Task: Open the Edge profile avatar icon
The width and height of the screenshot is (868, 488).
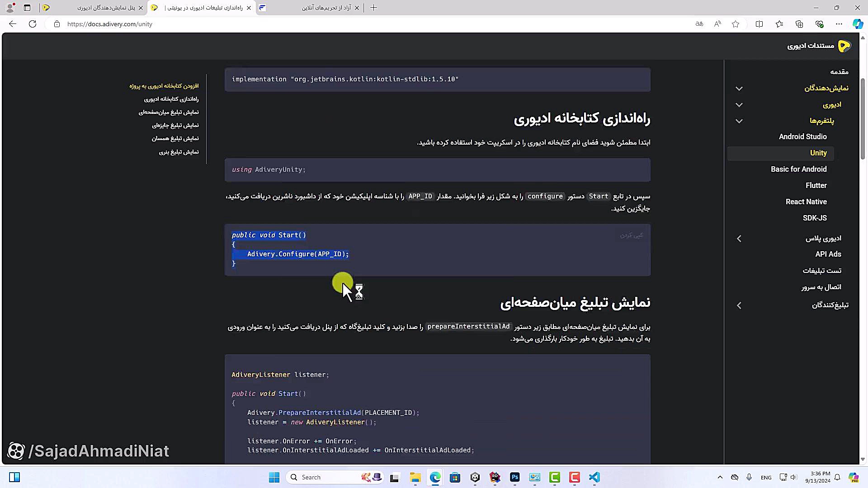Action: click(10, 8)
